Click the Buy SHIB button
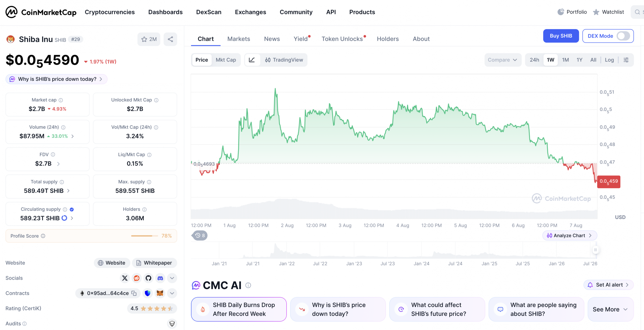Screen dimensions: 644x330 (561, 36)
